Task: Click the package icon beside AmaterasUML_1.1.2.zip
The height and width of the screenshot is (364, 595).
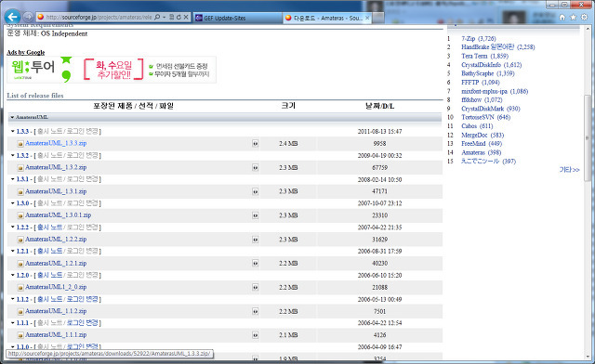Action: click(x=20, y=311)
